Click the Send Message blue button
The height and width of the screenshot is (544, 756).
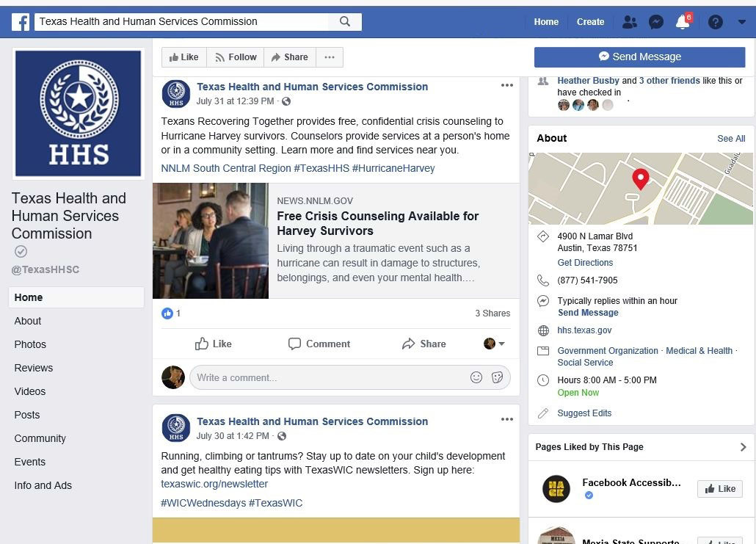click(x=639, y=57)
